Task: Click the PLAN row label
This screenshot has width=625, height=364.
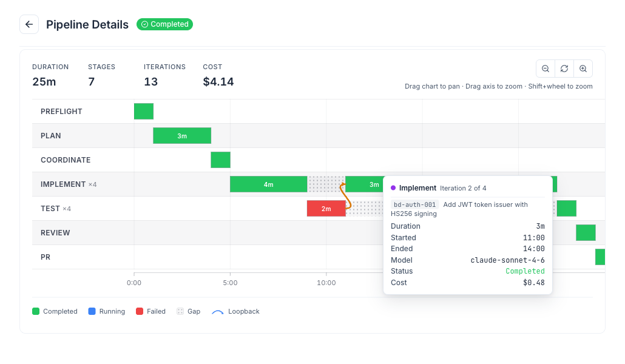Action: coord(50,135)
